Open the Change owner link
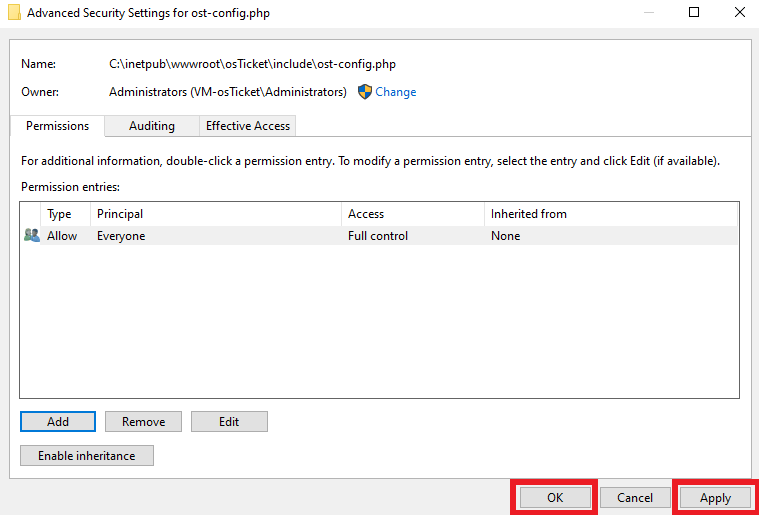This screenshot has height=515, width=759. (x=395, y=92)
